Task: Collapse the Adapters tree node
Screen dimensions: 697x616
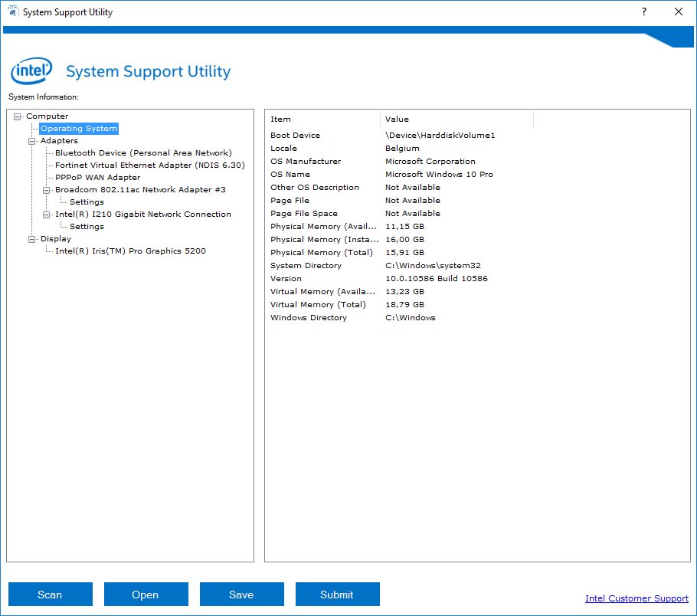Action: point(32,141)
